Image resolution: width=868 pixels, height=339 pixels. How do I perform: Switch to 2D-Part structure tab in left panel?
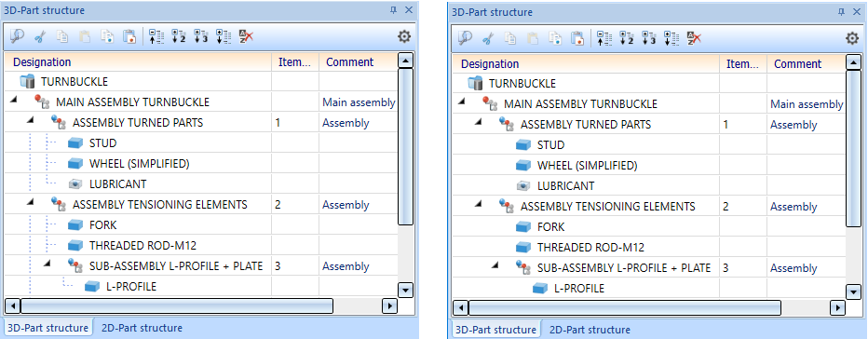click(x=142, y=328)
